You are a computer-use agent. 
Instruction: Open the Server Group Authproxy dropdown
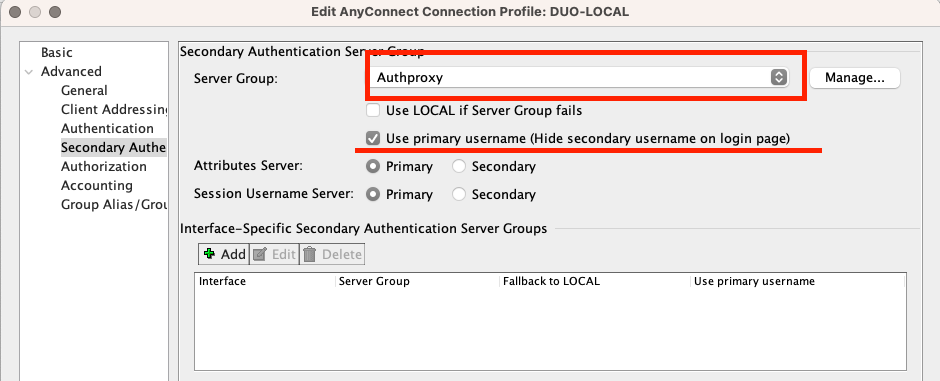click(579, 77)
